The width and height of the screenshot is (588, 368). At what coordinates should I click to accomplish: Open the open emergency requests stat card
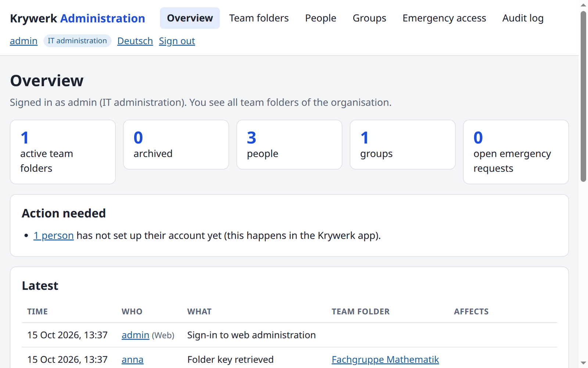(516, 152)
